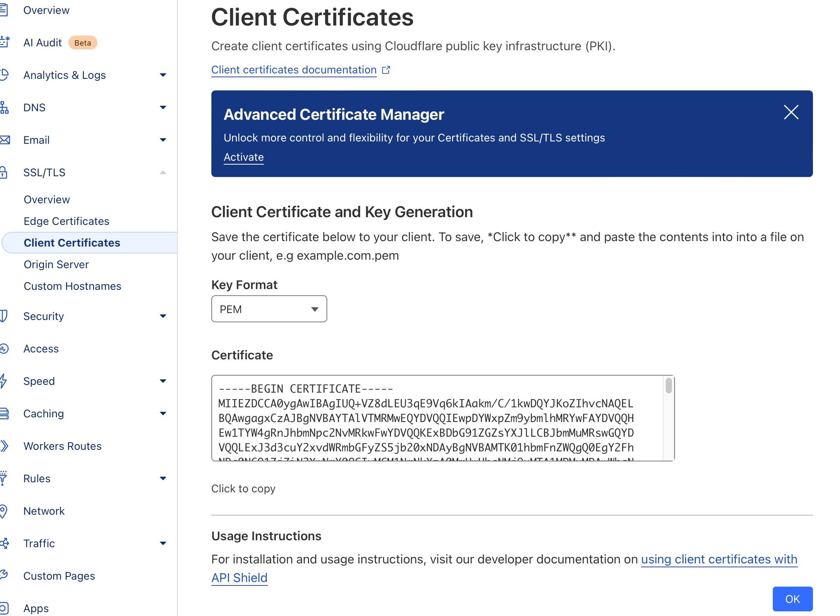The image size is (840, 616).
Task: Click the Email envelope icon
Action: coord(5,140)
